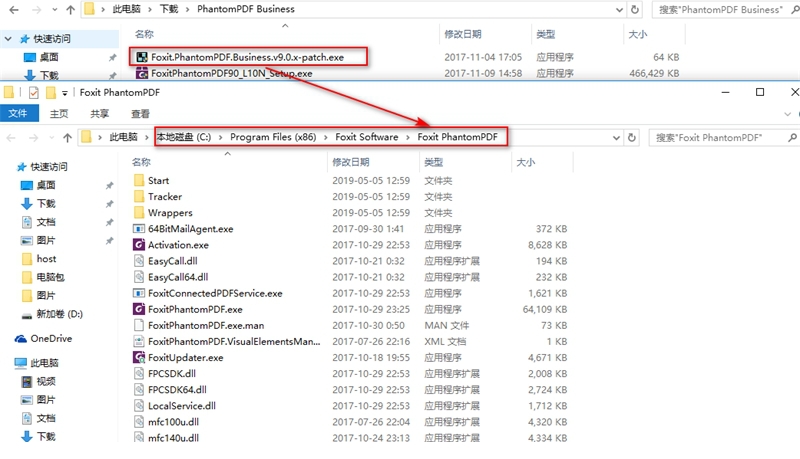This screenshot has height=459, width=800.
Task: Sort by 名称 column in Foxit PhantomPDF window
Action: [x=141, y=162]
